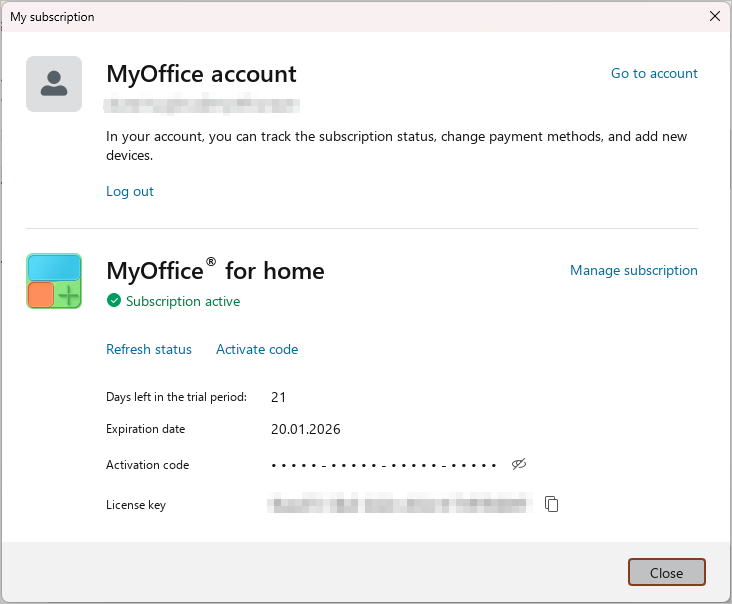Select the expiration date 20.01.2026

306,429
